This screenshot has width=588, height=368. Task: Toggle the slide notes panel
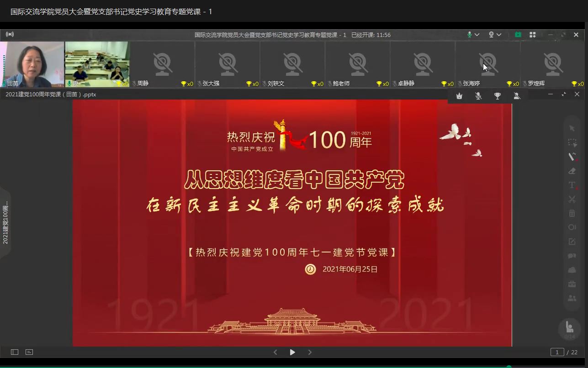(x=29, y=352)
